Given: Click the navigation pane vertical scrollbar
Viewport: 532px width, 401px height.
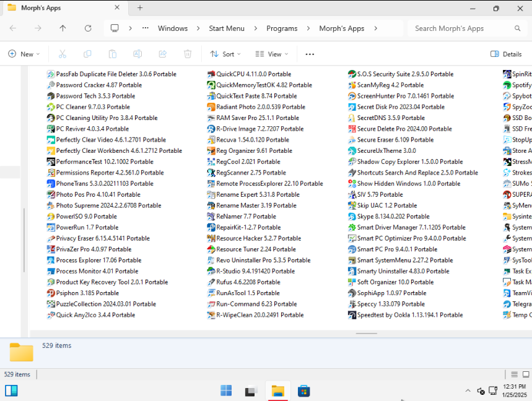Looking at the screenshot, I should pyautogui.click(x=24, y=240).
